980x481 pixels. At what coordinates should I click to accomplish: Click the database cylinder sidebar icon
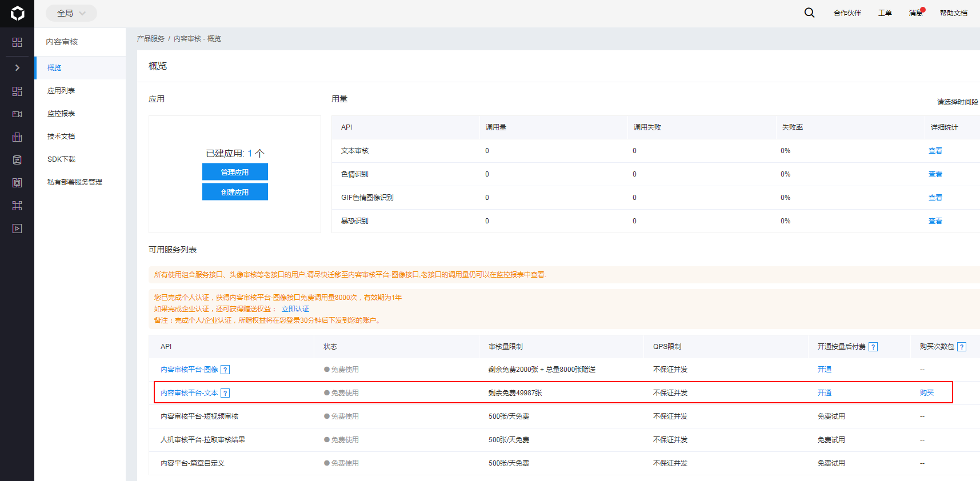pyautogui.click(x=17, y=160)
